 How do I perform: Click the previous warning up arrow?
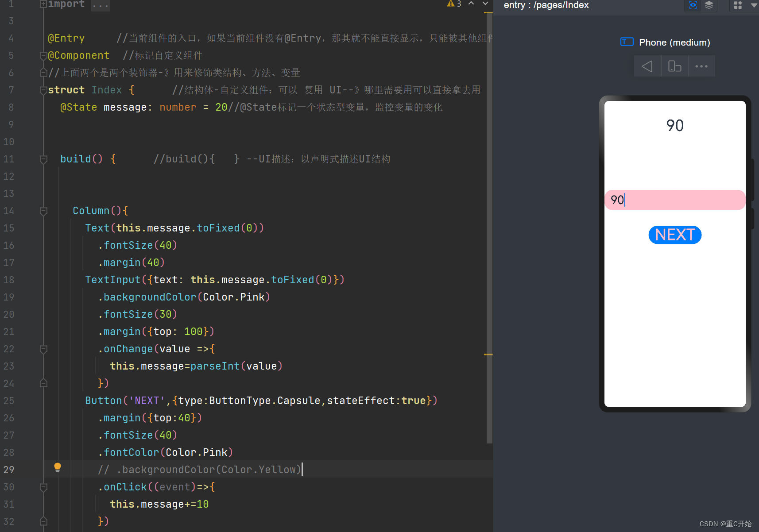pos(471,4)
